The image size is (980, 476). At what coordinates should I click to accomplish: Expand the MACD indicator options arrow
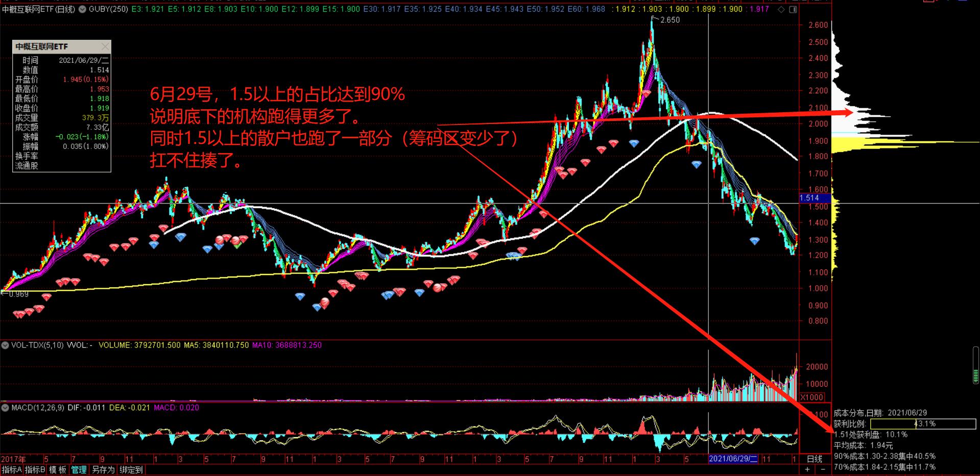(5, 408)
